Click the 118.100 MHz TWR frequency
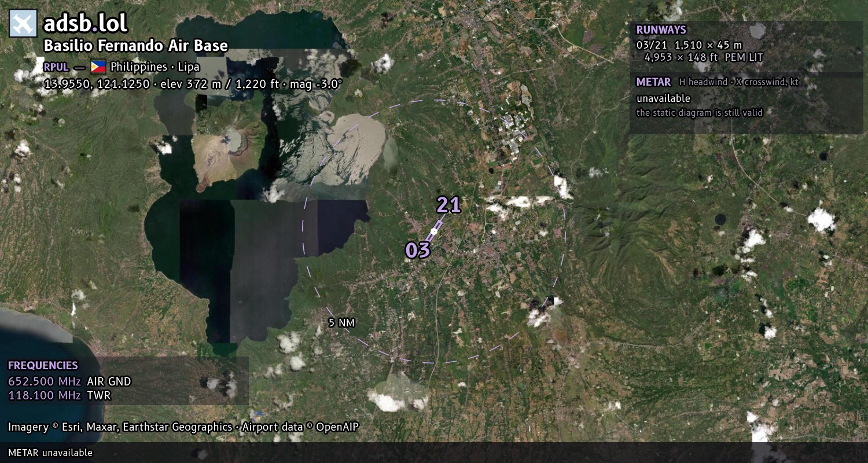 pyautogui.click(x=59, y=396)
